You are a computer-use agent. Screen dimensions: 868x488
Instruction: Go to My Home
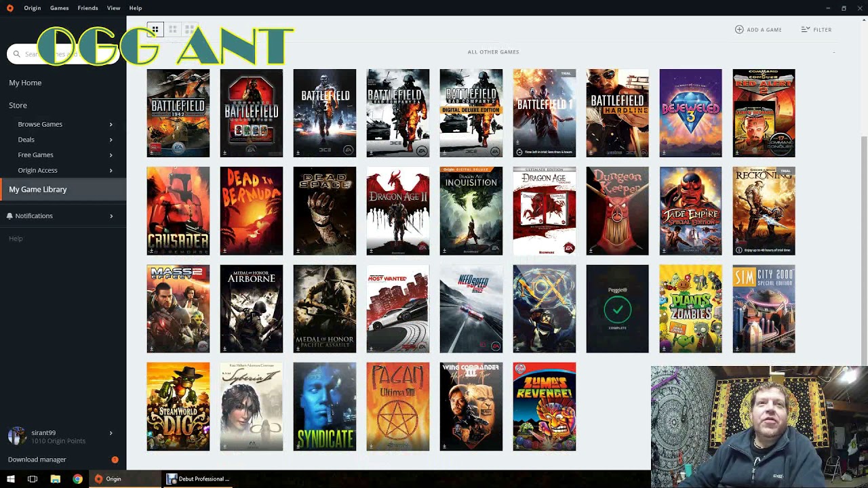25,83
